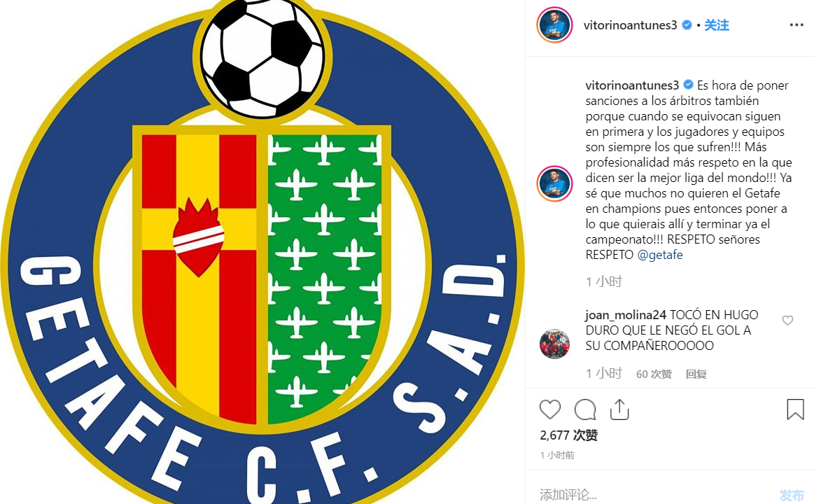Viewport: 814px width, 504px height.
Task: Like joan_molina24's comment with the small heart
Action: pos(787,321)
